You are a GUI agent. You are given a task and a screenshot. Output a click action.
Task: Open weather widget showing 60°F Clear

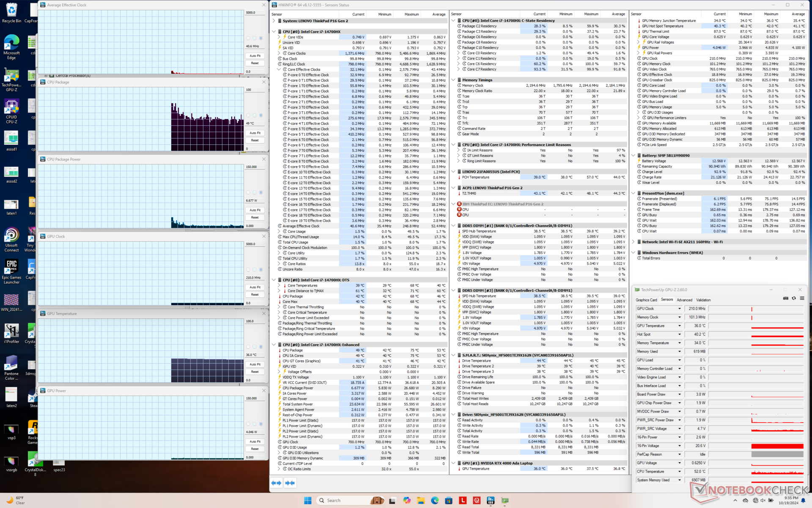pyautogui.click(x=16, y=500)
